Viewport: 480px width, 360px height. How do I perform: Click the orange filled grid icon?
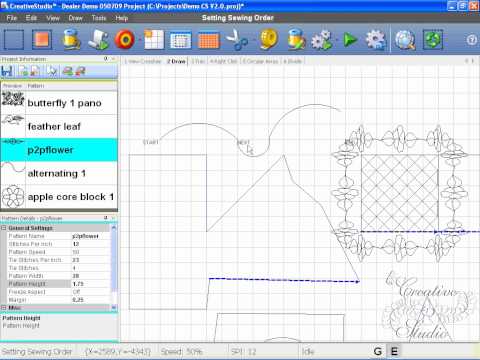pos(208,40)
